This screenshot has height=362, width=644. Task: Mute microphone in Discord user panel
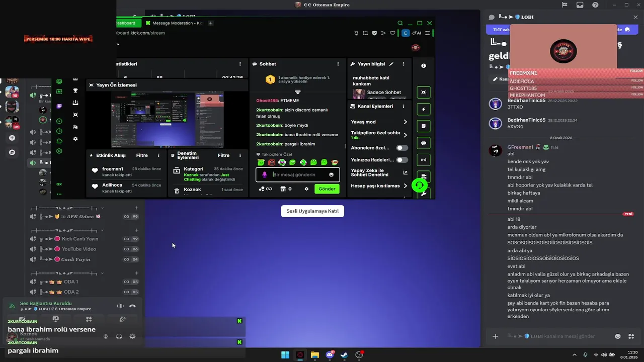[106, 336]
